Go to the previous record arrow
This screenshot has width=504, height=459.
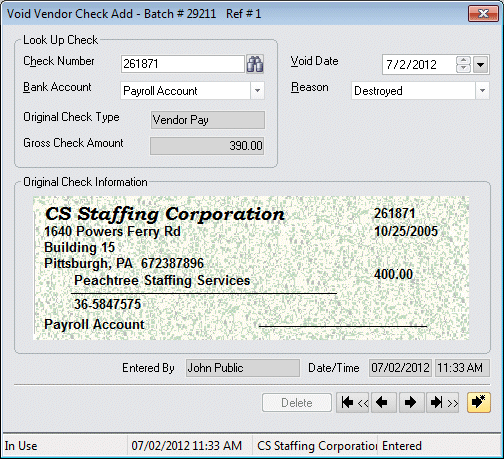[383, 403]
